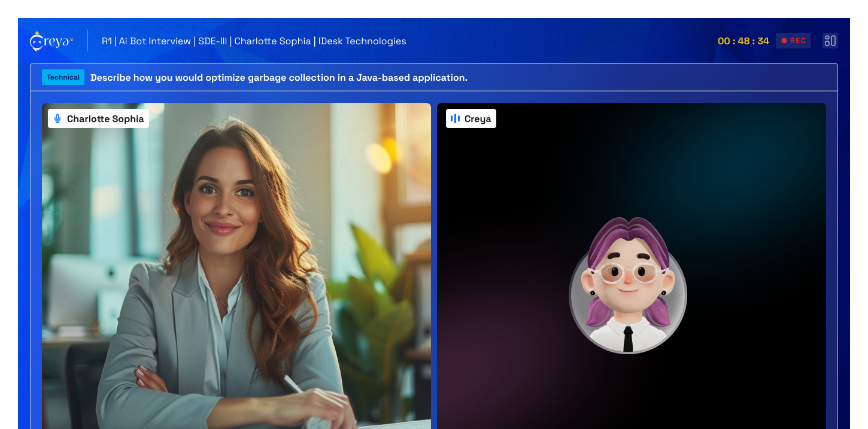Screen dimensions: 868x429
Task: Click the Creya AI logo
Action: 51,41
